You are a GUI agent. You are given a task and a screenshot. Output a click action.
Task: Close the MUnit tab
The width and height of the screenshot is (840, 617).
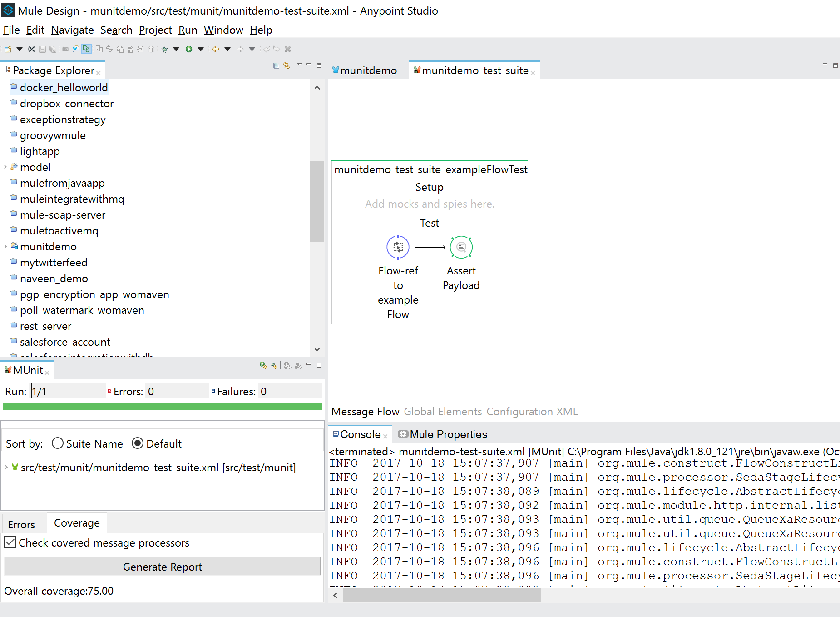click(x=47, y=373)
